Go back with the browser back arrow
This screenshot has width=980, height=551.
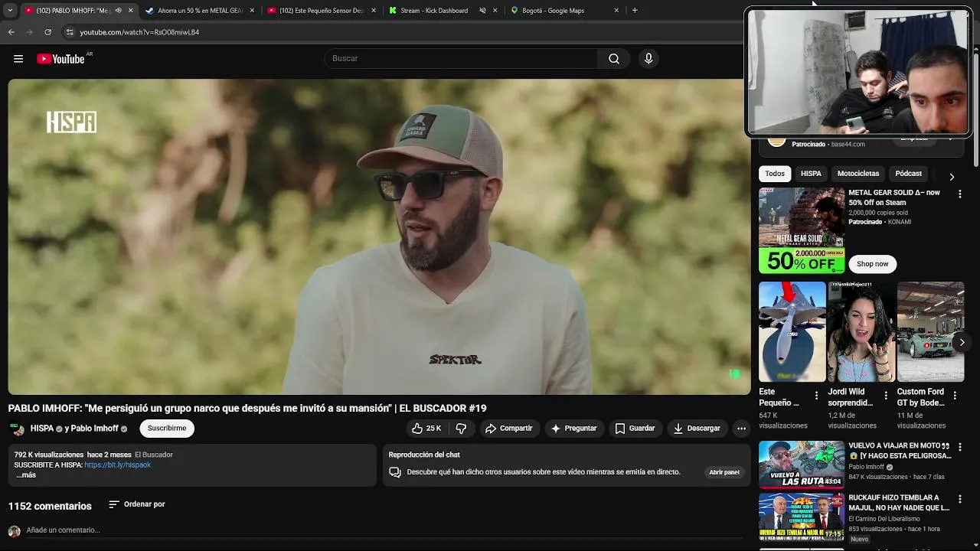click(x=11, y=32)
